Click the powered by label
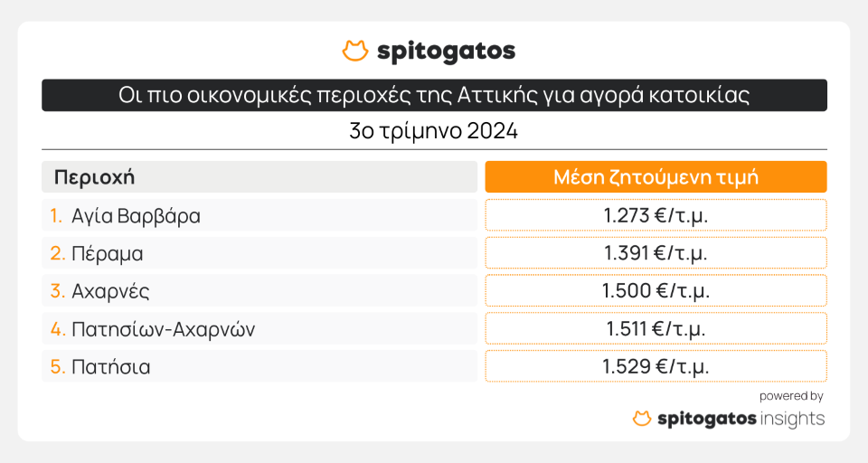The image size is (868, 463). pyautogui.click(x=791, y=396)
